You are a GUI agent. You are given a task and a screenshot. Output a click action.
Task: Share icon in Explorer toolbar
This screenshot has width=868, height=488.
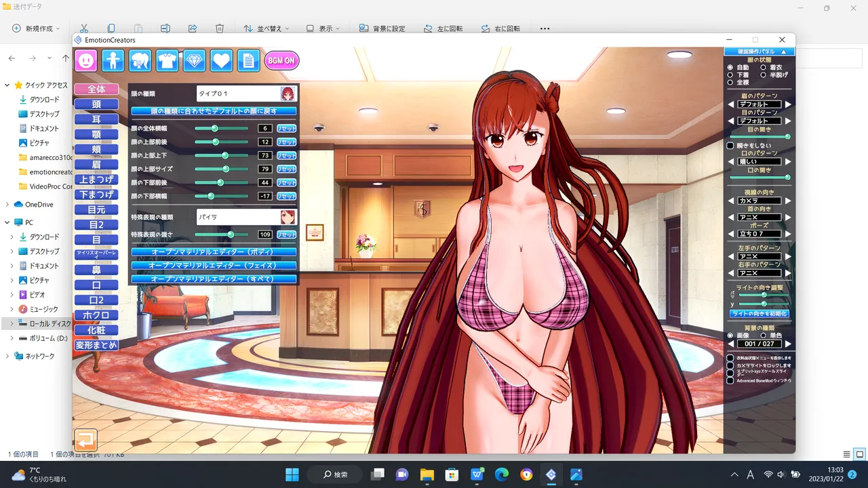pyautogui.click(x=193, y=28)
